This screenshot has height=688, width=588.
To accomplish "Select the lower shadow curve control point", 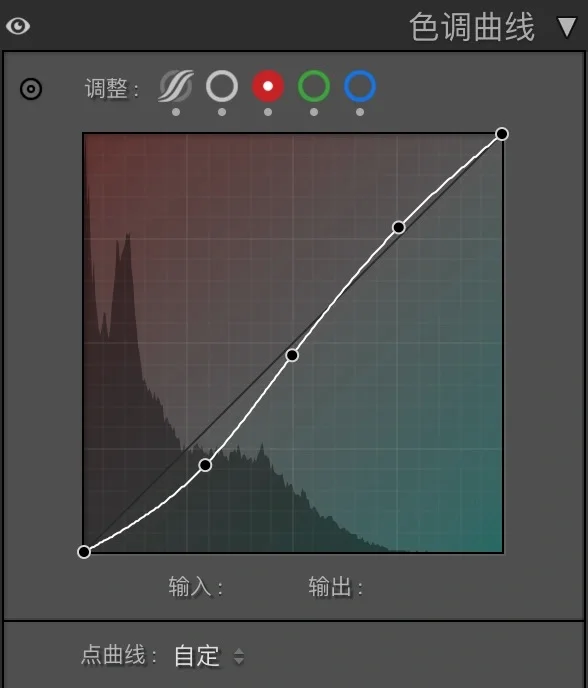I will click(205, 465).
